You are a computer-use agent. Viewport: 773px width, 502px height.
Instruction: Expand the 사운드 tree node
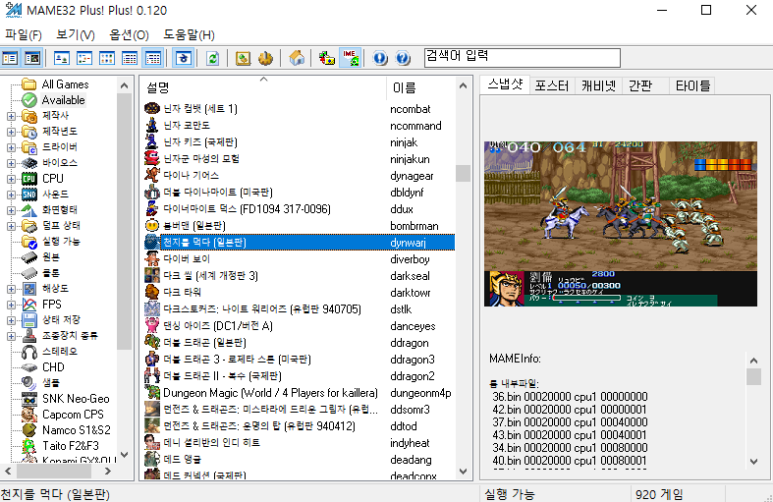11,195
